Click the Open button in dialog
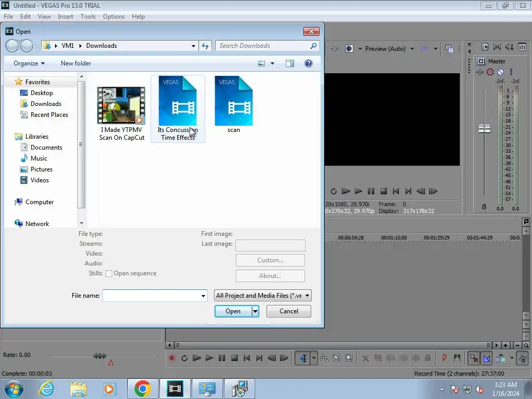532x399 pixels. (233, 311)
